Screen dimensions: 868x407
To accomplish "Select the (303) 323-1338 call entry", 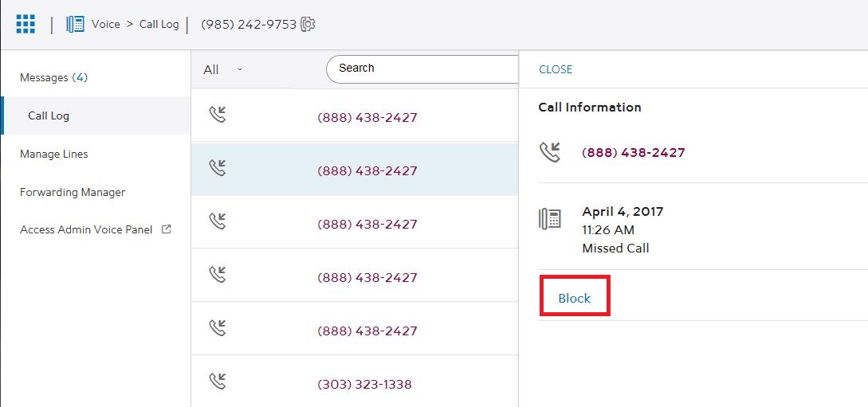I will coord(364,384).
